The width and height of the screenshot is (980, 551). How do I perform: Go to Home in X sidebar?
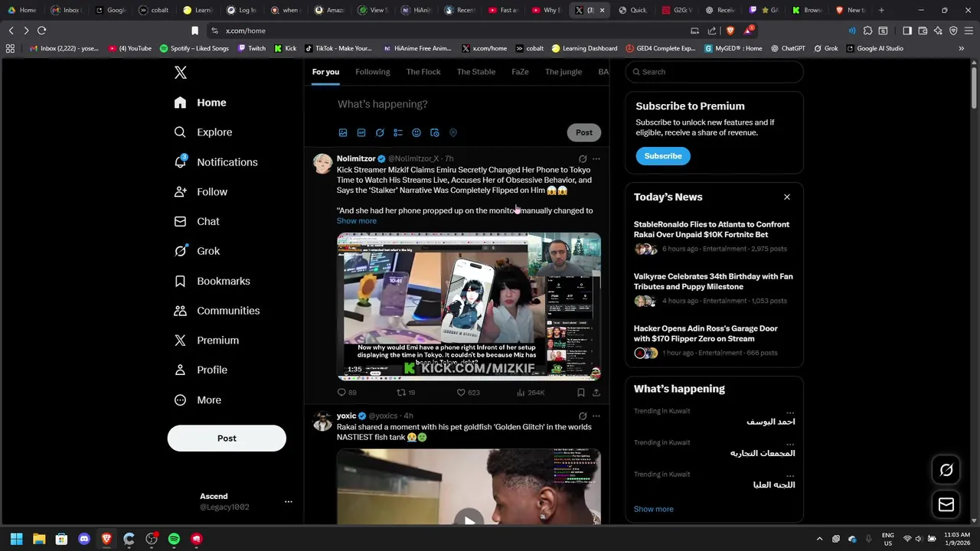click(200, 103)
